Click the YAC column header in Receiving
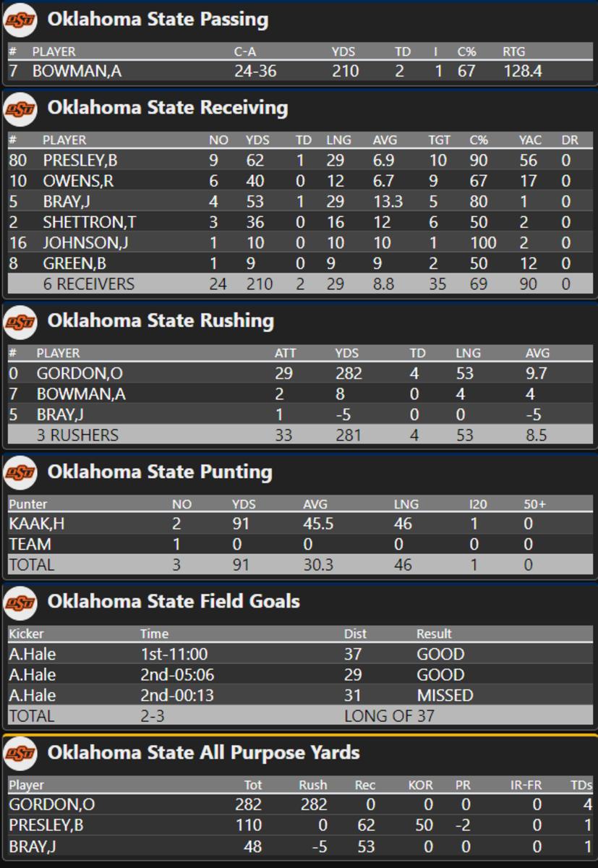This screenshot has height=868, width=598. tap(529, 140)
